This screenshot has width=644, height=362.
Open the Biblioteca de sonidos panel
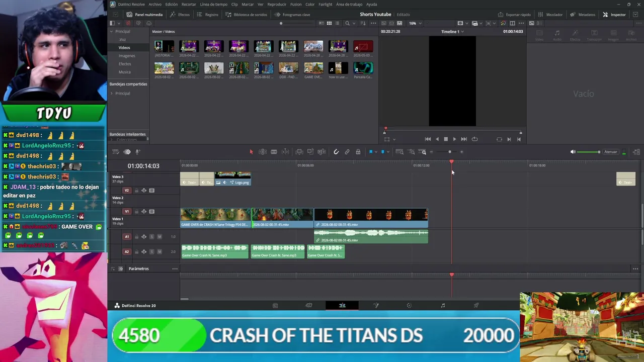pyautogui.click(x=247, y=15)
